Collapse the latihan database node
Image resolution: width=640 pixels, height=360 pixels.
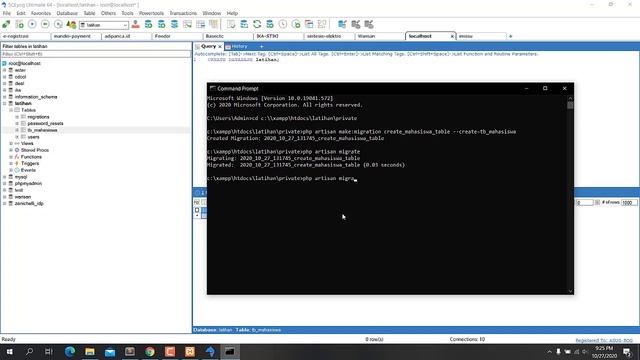click(4, 104)
